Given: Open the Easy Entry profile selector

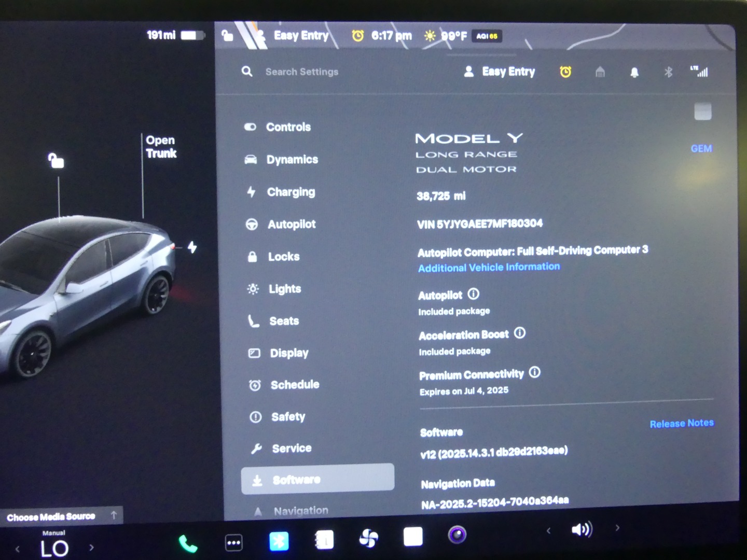Looking at the screenshot, I should tap(499, 72).
